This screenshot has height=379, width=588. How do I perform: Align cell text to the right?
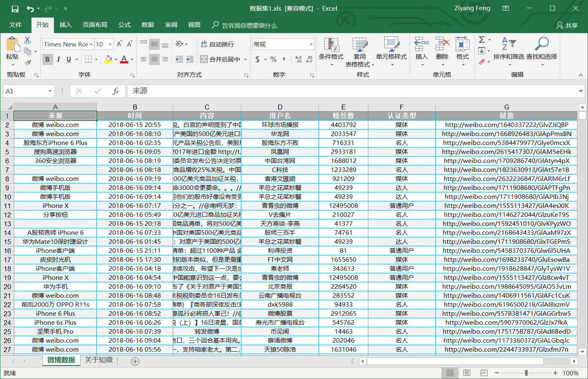[x=165, y=59]
